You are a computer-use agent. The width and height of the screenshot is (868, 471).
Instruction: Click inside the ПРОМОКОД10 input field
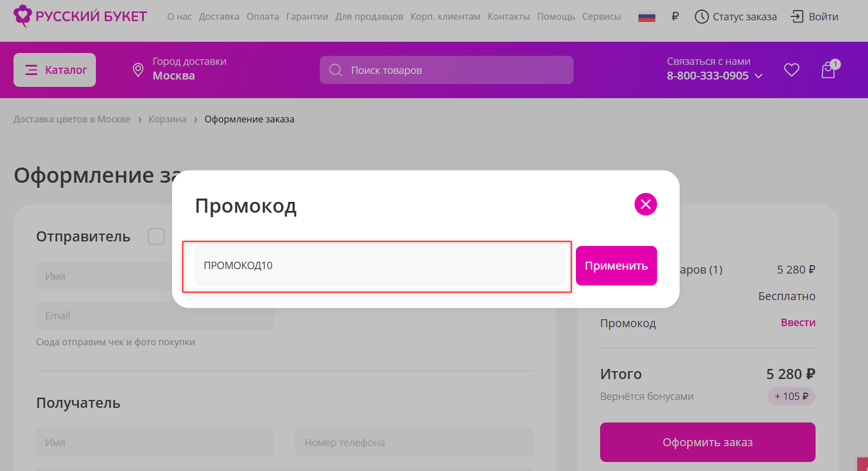[x=378, y=265]
